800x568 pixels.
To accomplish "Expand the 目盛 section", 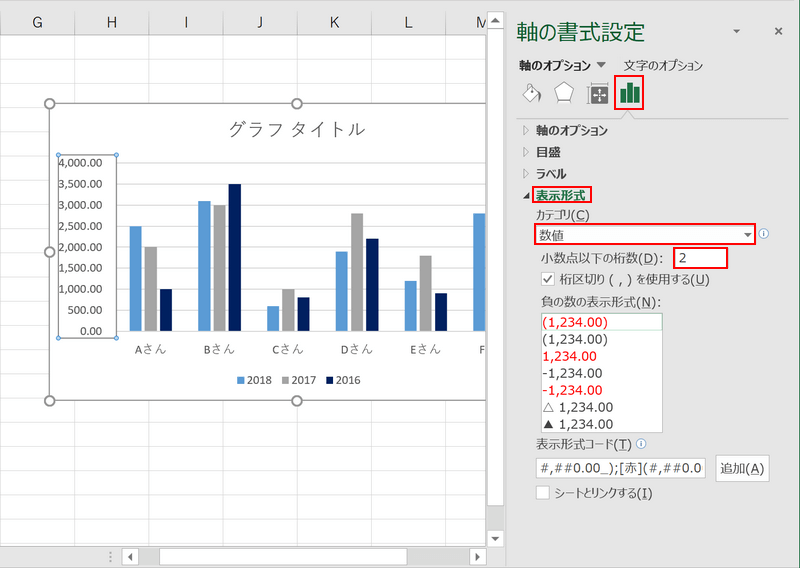I will coord(548,152).
